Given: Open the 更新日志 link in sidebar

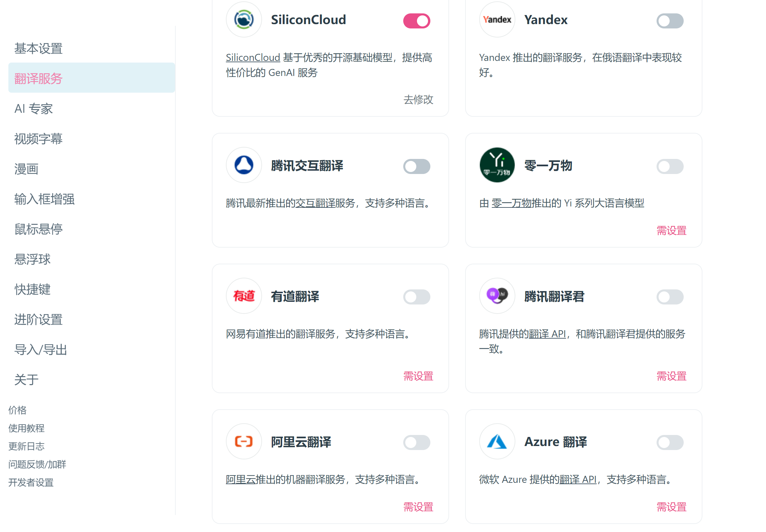Looking at the screenshot, I should 26,447.
